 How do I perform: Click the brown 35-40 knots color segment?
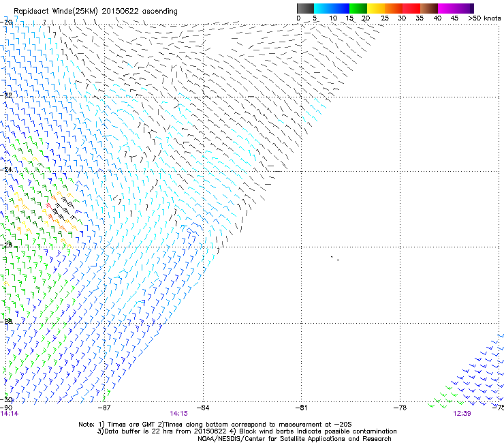(429, 8)
